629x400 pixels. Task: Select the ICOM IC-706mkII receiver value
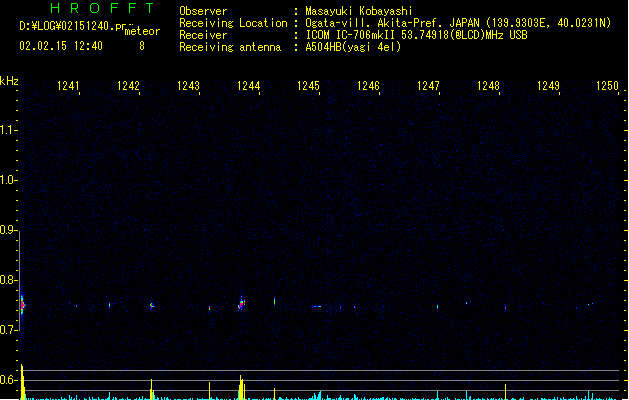tap(416, 35)
